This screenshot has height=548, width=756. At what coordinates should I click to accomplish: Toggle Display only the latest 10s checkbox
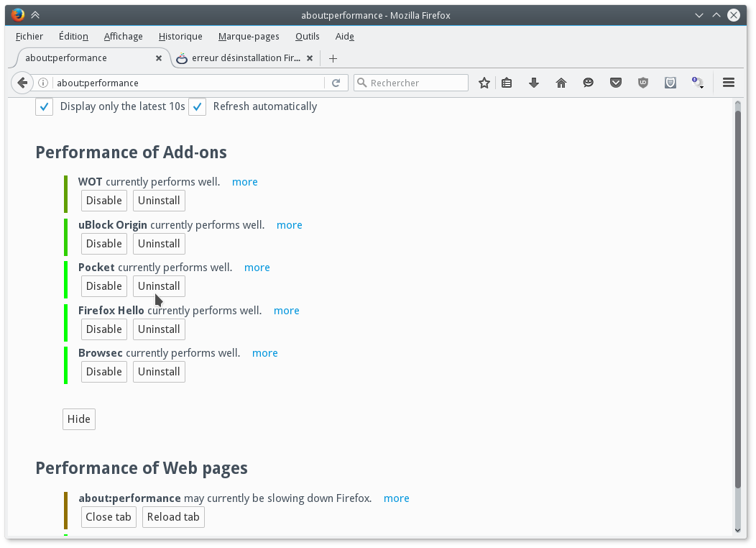pyautogui.click(x=45, y=106)
